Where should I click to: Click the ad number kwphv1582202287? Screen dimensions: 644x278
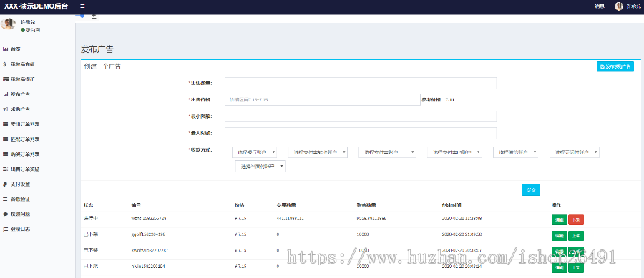pos(150,250)
